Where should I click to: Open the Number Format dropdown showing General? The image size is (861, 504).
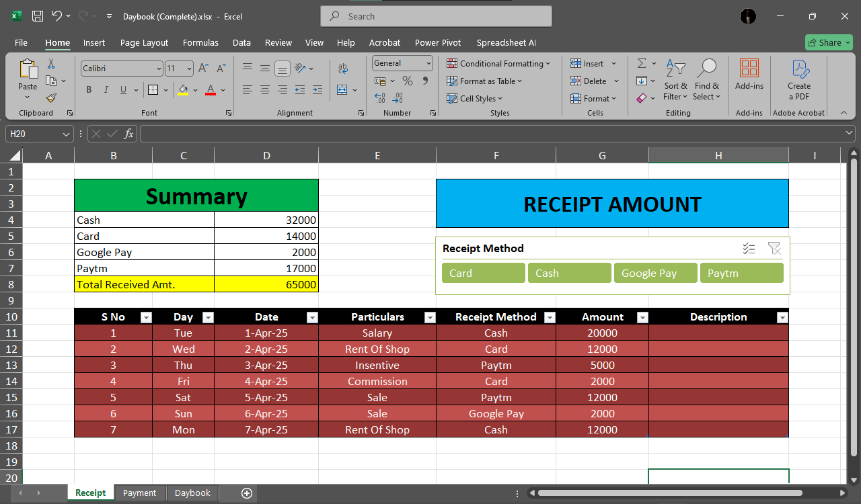(x=402, y=63)
